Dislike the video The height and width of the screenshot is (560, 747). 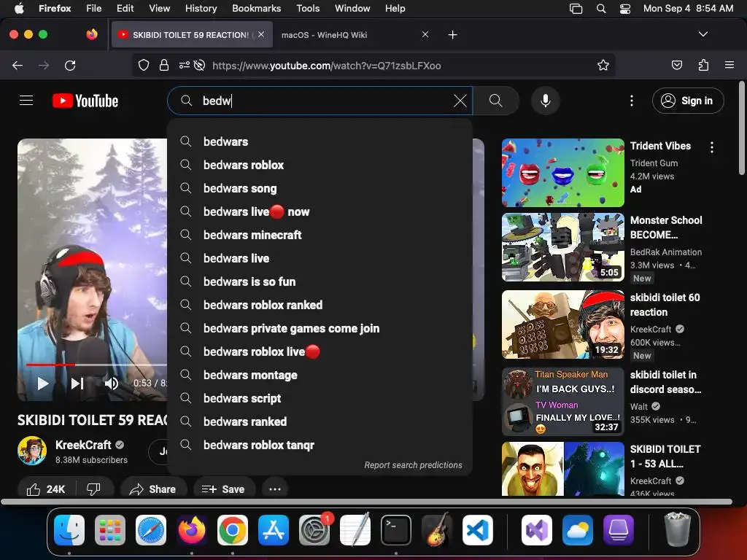tap(94, 489)
